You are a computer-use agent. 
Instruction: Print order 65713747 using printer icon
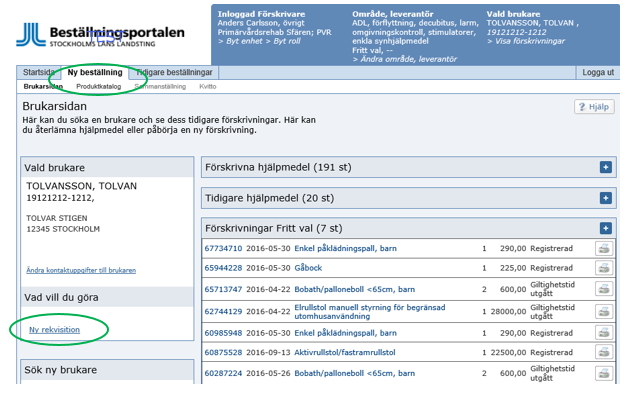pos(604,289)
